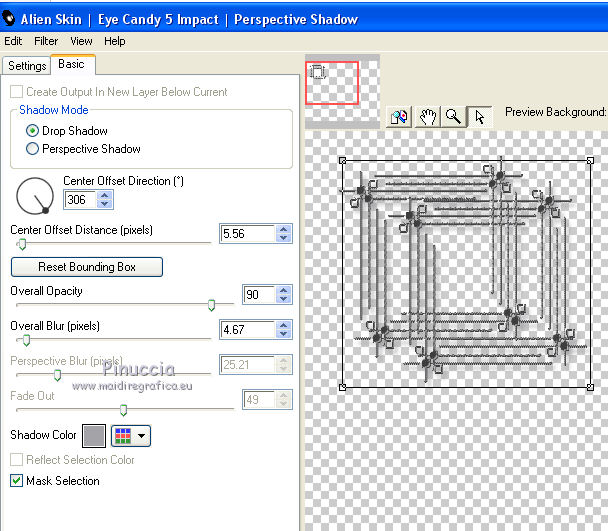Click the Center Offset Direction angle dial
Viewport: 608px width, 531px height.
tap(35, 196)
